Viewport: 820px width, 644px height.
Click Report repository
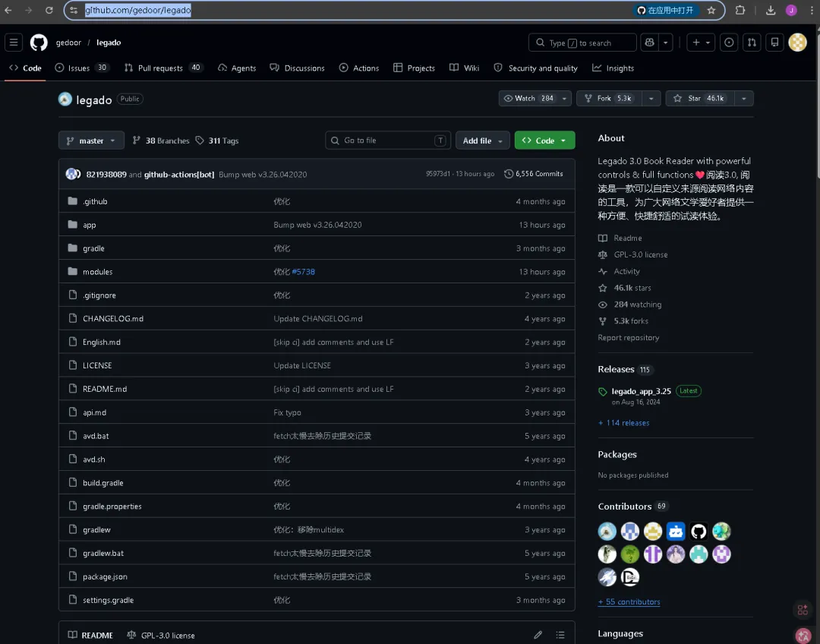629,338
